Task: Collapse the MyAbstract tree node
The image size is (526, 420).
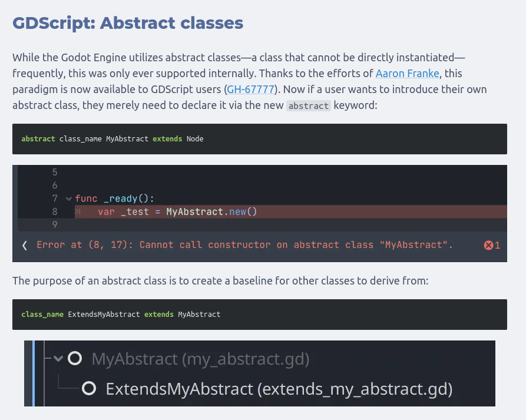Action: click(58, 358)
